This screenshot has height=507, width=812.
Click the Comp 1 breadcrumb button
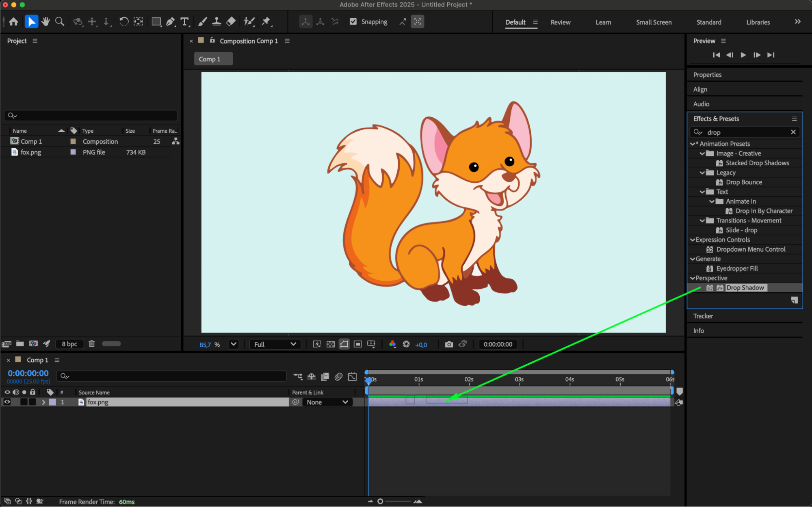(213, 59)
